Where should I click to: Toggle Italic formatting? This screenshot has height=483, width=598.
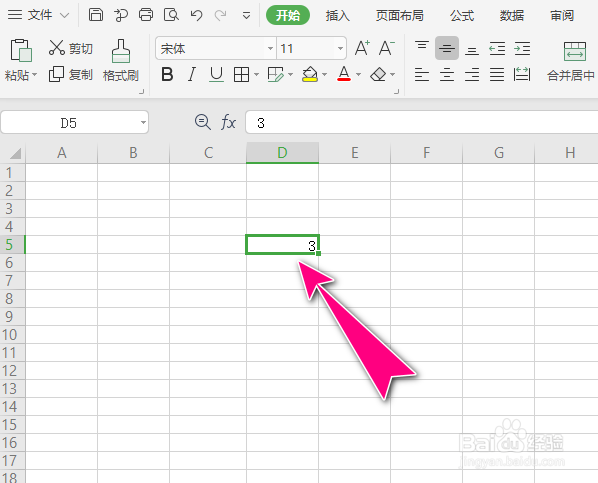coord(192,74)
